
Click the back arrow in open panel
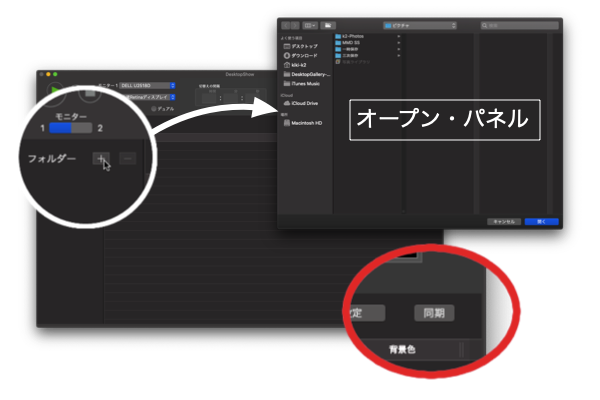[x=285, y=24]
